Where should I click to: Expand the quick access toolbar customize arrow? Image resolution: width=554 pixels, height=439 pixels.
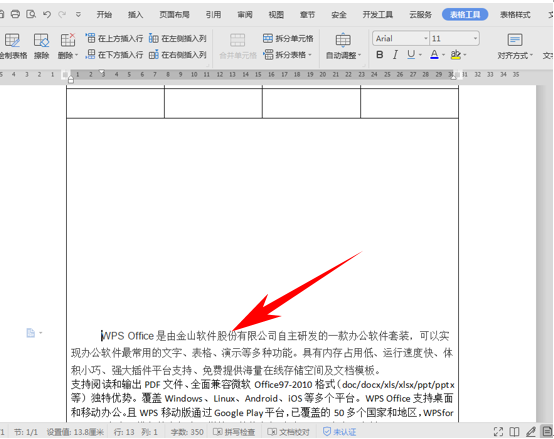tap(78, 14)
